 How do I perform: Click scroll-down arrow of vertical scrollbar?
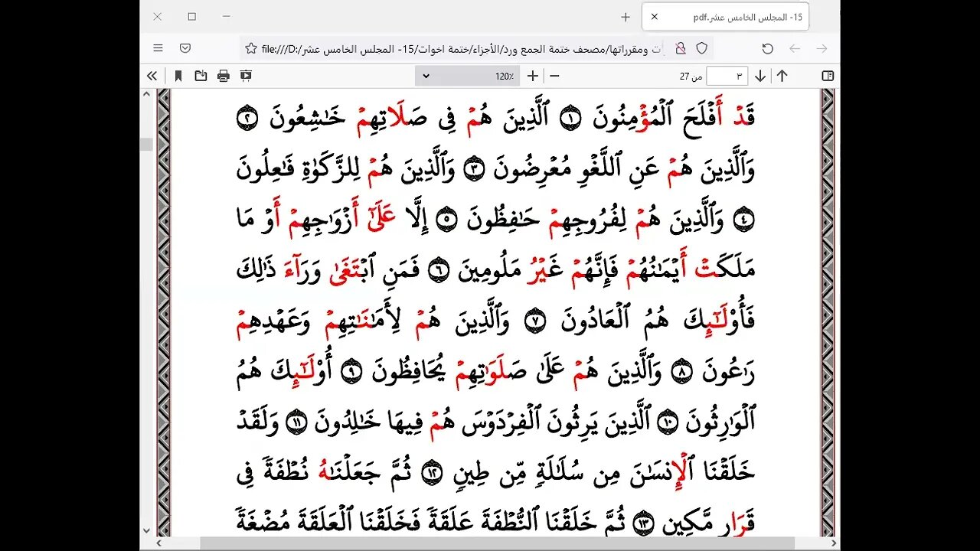tap(146, 530)
